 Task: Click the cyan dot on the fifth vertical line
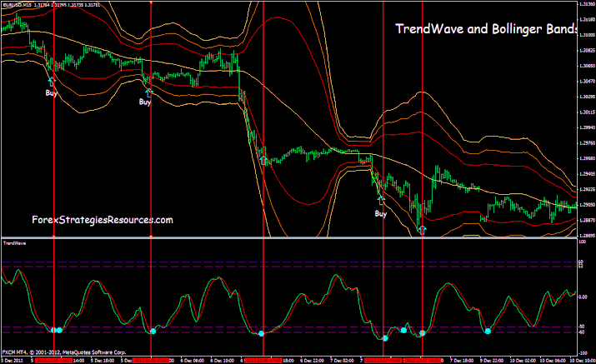(x=423, y=333)
